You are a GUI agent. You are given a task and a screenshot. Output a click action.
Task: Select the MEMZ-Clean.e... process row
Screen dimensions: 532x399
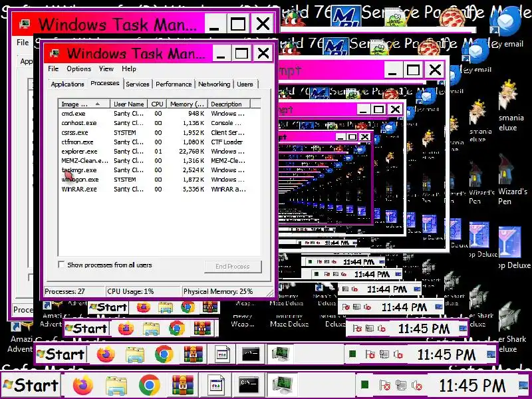154,160
